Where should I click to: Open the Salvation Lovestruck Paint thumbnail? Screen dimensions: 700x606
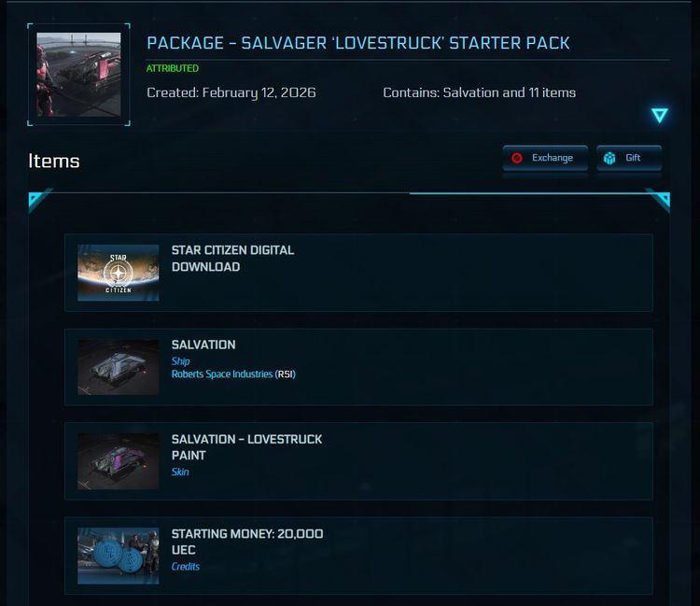pos(119,461)
